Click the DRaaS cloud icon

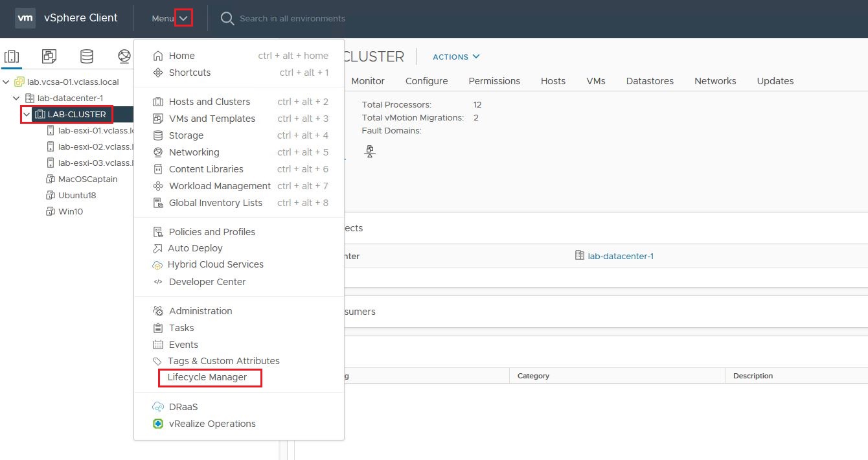pyautogui.click(x=157, y=407)
